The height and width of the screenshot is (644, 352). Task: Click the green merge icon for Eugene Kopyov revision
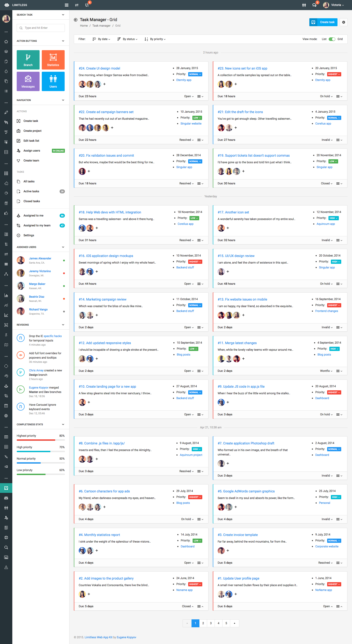21,389
